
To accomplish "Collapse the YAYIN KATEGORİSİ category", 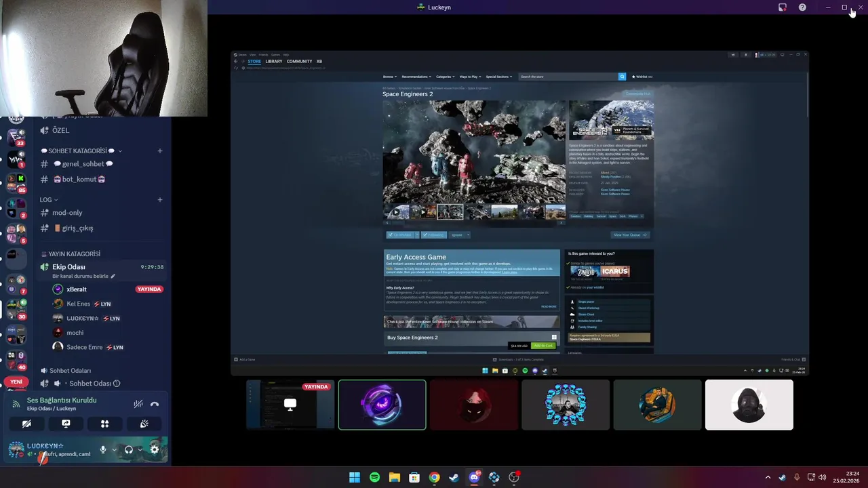I will click(70, 254).
